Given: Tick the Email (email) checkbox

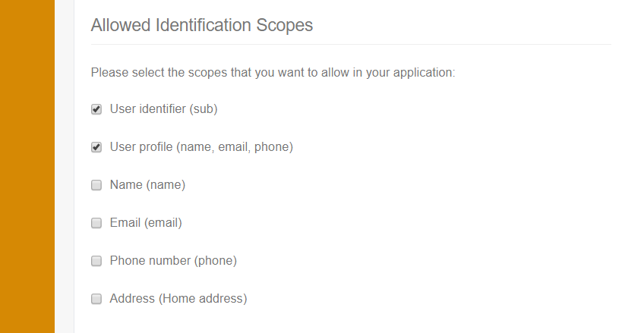Looking at the screenshot, I should (x=96, y=223).
